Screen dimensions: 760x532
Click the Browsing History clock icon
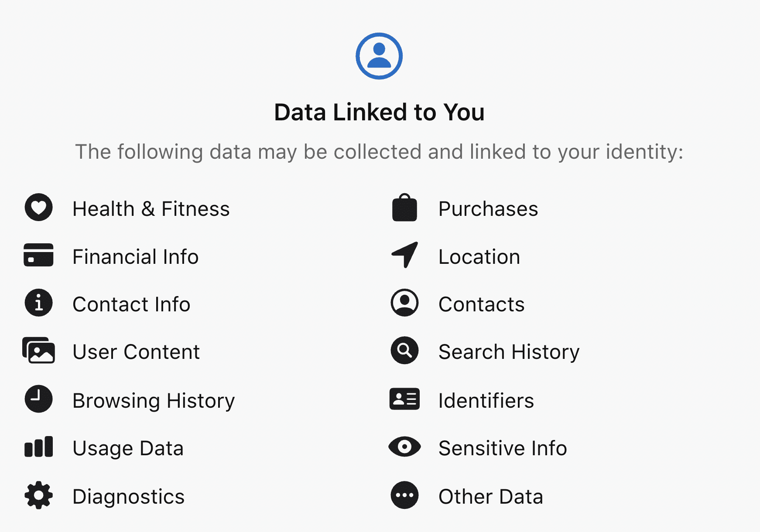coord(39,399)
